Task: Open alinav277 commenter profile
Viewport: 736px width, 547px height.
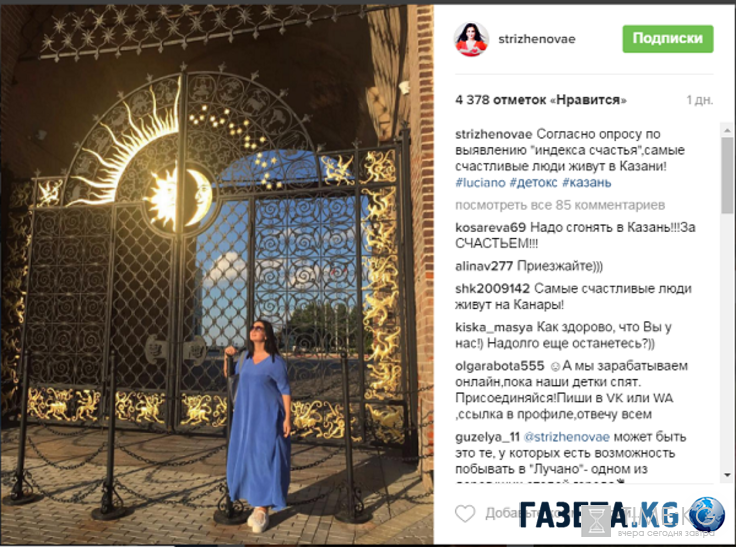Action: click(483, 266)
